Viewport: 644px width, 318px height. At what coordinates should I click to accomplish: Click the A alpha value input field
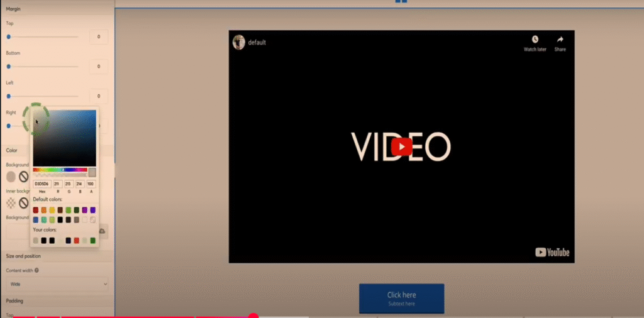pyautogui.click(x=91, y=184)
